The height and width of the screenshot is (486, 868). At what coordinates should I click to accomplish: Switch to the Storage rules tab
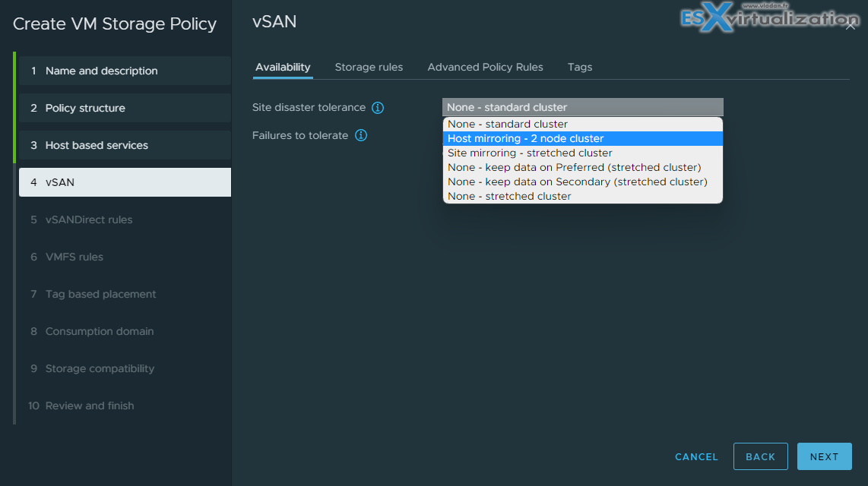pyautogui.click(x=369, y=68)
